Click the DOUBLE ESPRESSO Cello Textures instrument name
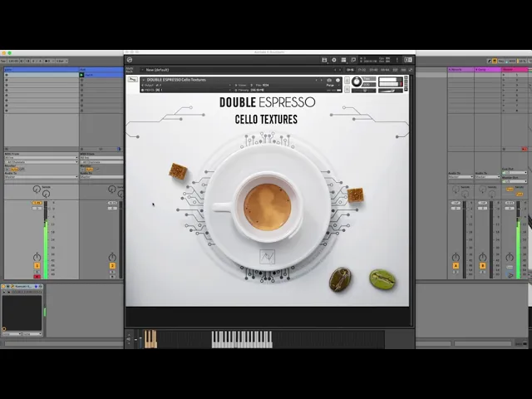This screenshot has height=399, width=532. click(176, 80)
